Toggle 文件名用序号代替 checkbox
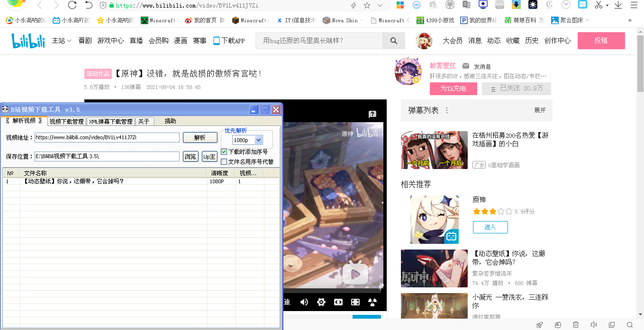 tap(224, 161)
